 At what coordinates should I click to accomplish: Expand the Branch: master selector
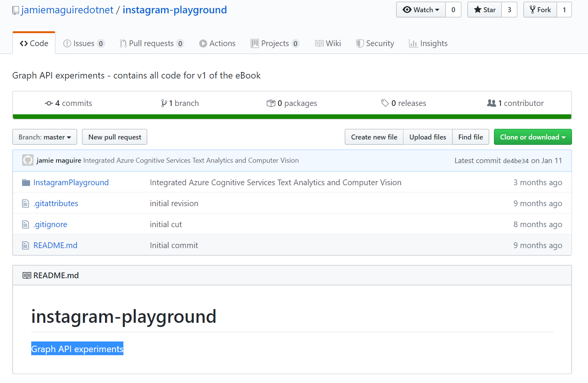pos(45,137)
